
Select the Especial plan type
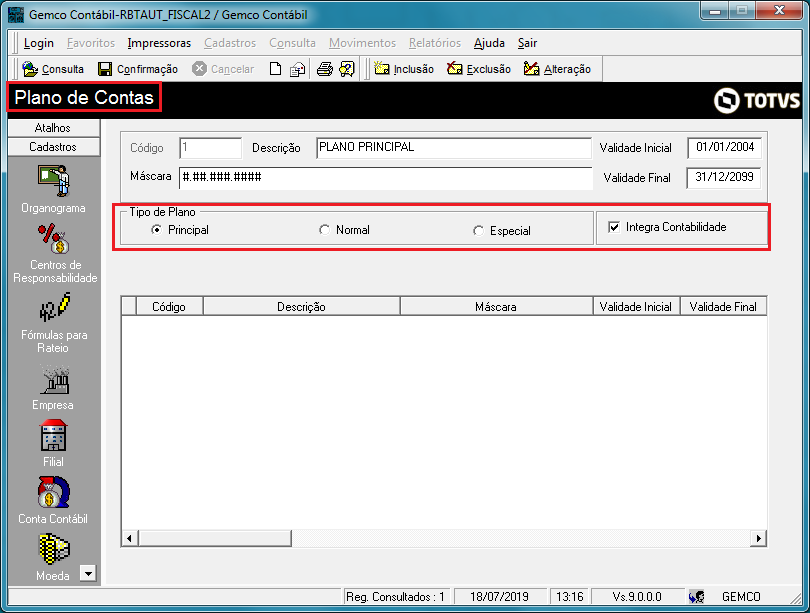tap(478, 231)
